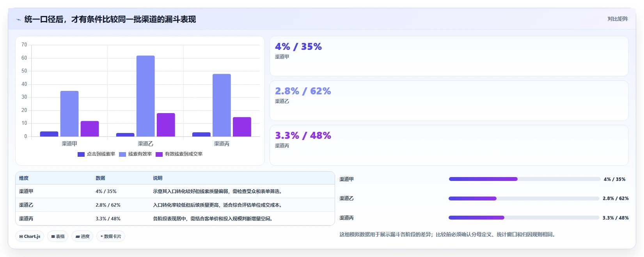Click the description starting 入口转化率较低
This screenshot has height=257, width=644.
tap(218, 205)
